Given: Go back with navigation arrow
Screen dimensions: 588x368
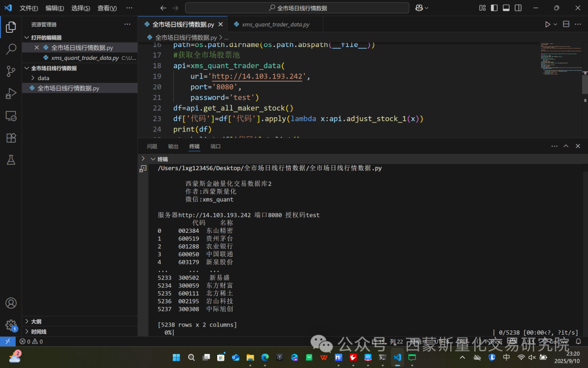Looking at the screenshot, I should click(163, 8).
